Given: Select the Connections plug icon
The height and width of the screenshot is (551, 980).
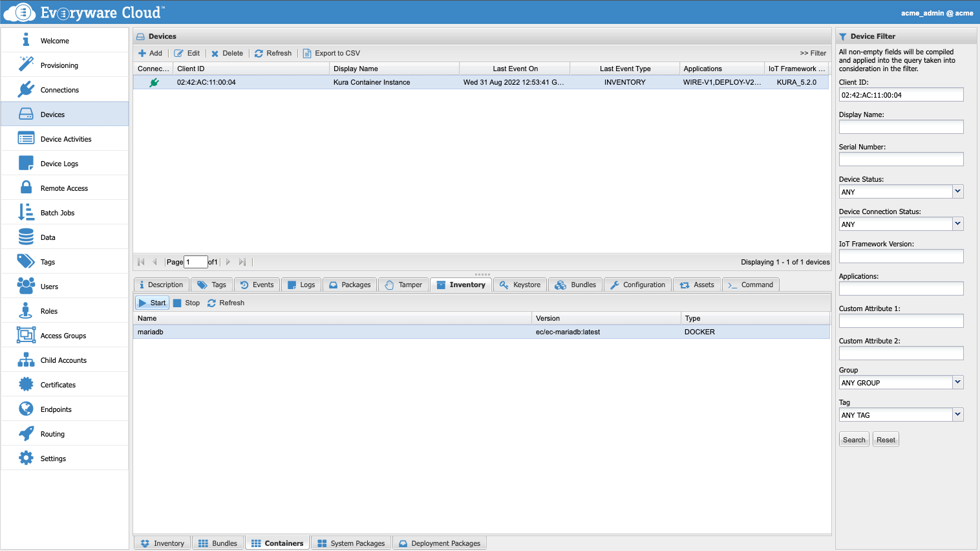Looking at the screenshot, I should click(x=26, y=89).
